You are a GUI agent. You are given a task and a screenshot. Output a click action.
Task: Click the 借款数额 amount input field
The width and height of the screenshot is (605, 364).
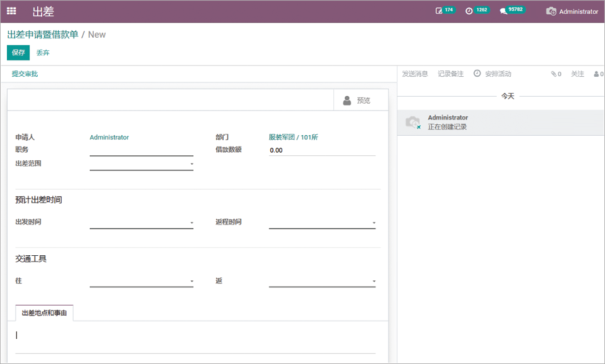(x=321, y=150)
